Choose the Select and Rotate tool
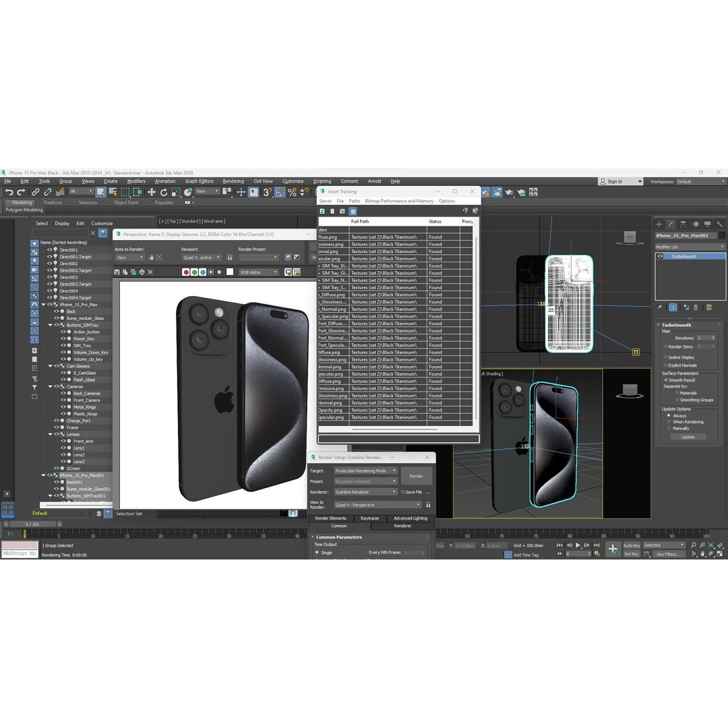This screenshot has width=728, height=728. pyautogui.click(x=164, y=192)
